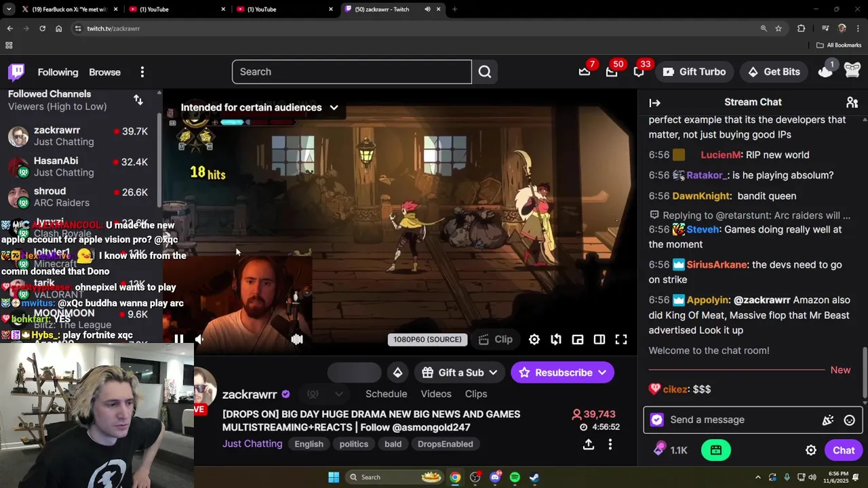Screen dimensions: 868x488
Task: Open Steam from the taskbar
Action: [534, 477]
